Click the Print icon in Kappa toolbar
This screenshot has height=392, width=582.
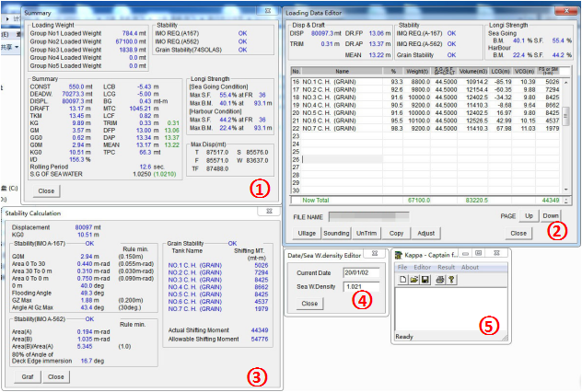click(440, 280)
